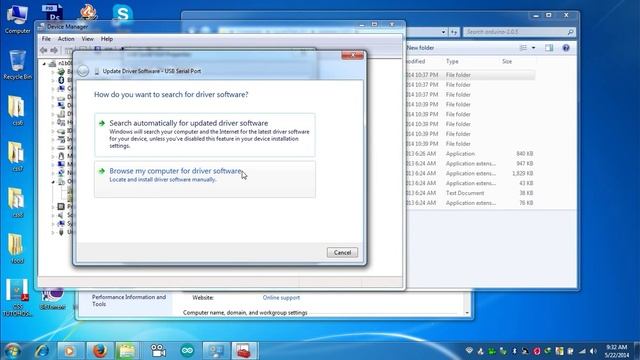The image size is (640, 360).
Task: Click the Explorer change-view icon
Action: tap(523, 48)
